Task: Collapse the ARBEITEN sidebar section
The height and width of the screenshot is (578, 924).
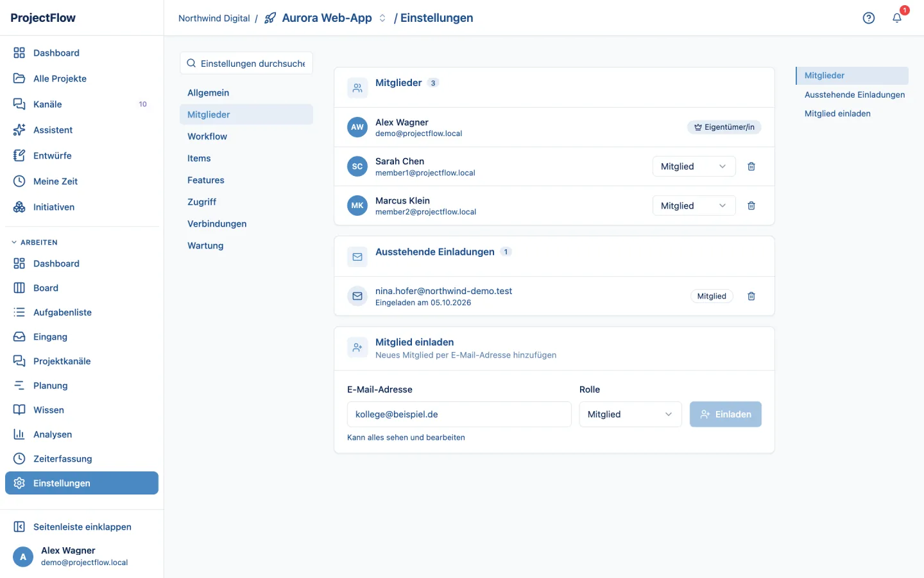Action: point(35,242)
